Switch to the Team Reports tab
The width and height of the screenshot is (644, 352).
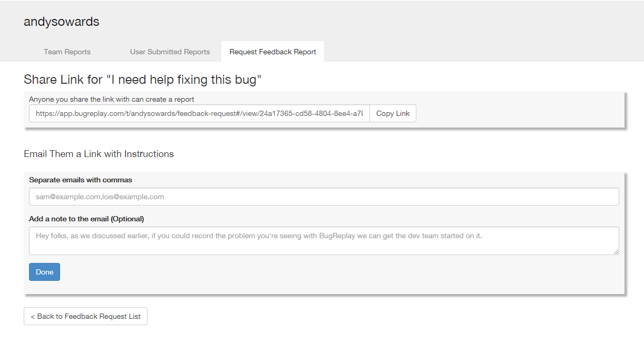coord(67,52)
